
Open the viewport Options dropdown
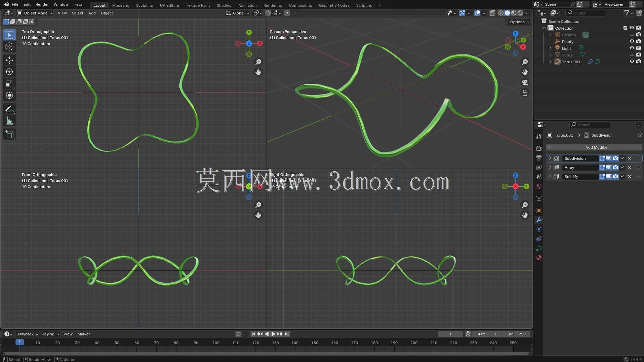pyautogui.click(x=519, y=22)
